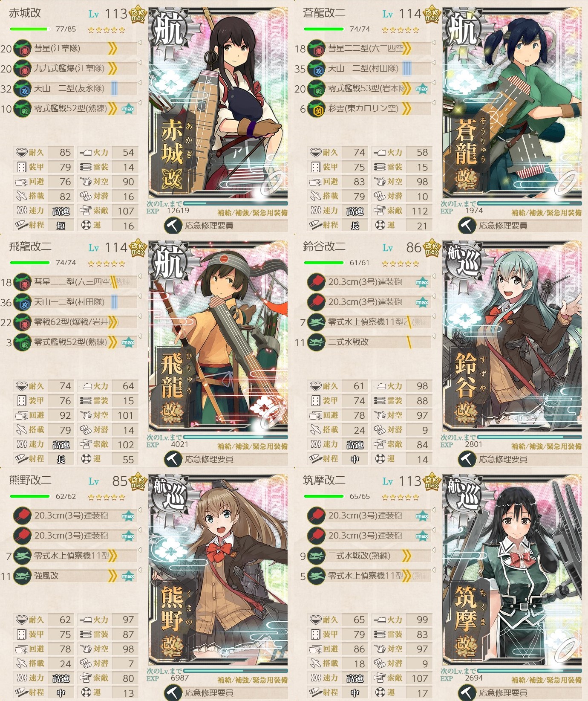
Task: Click the 蒼龍改二 ship card portrait
Action: [512, 103]
